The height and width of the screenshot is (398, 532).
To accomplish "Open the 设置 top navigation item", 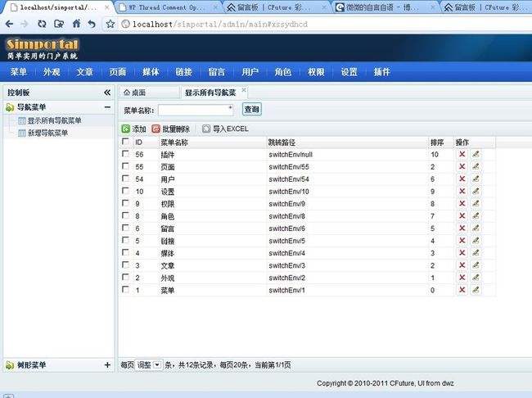I will coord(349,72).
